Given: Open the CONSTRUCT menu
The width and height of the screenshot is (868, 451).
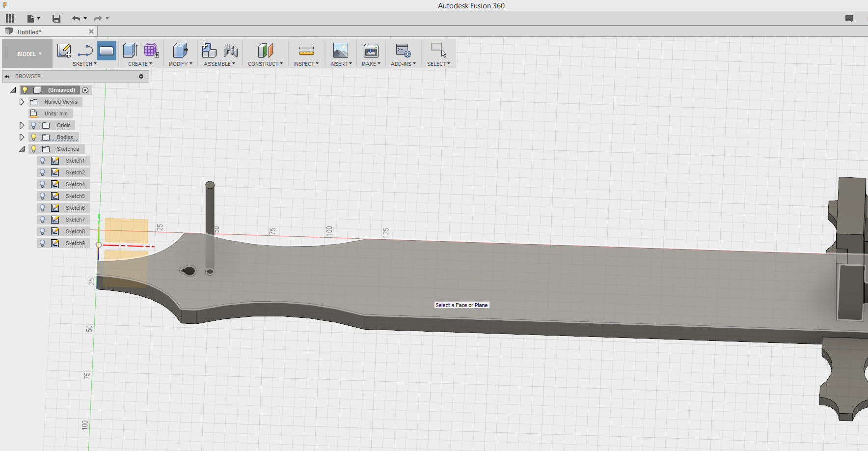Looking at the screenshot, I should click(265, 64).
